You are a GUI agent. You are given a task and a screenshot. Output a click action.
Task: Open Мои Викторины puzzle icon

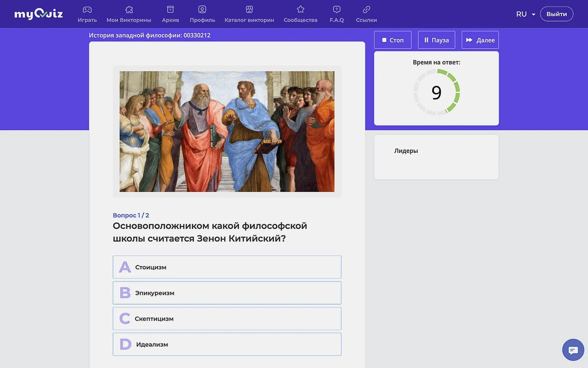pos(129,10)
